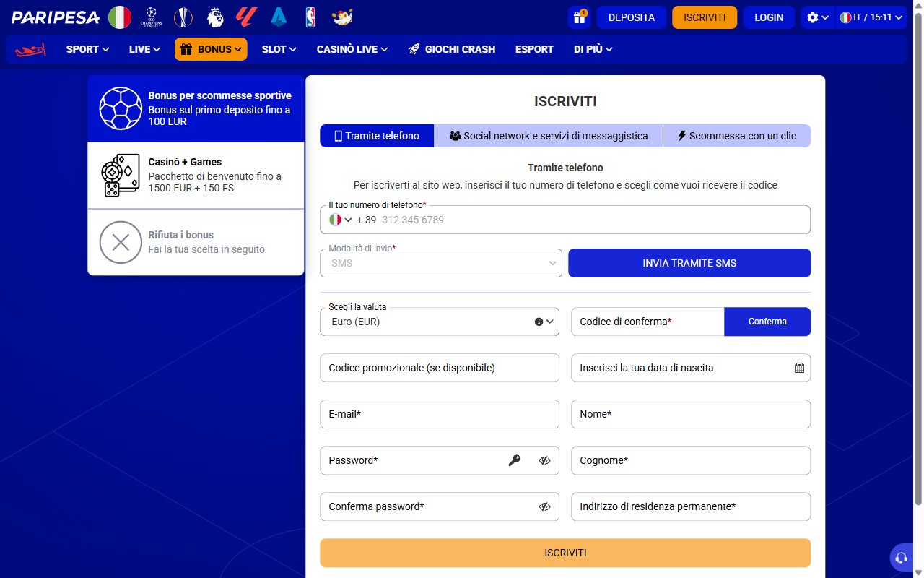The height and width of the screenshot is (578, 924).
Task: Focus the Cognome field
Action: pos(691,460)
